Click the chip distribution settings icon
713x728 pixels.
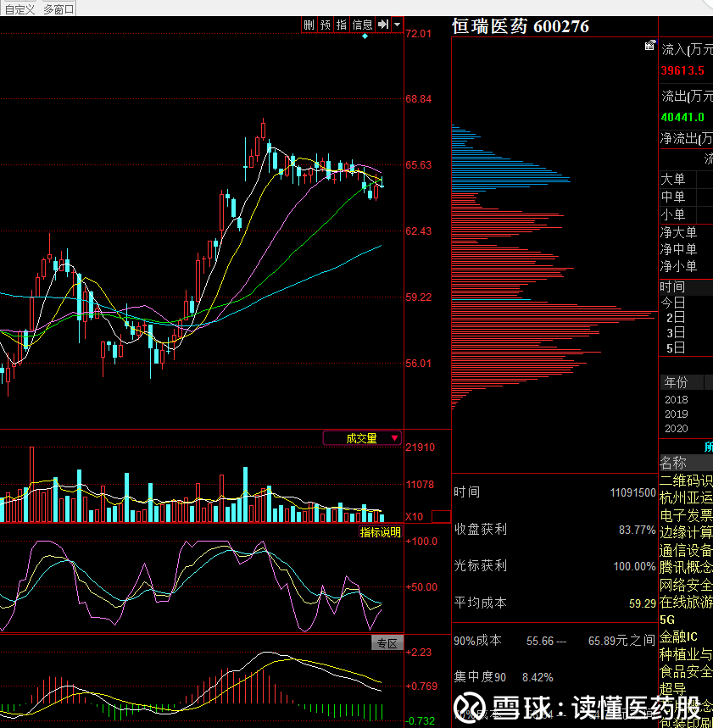(x=649, y=45)
